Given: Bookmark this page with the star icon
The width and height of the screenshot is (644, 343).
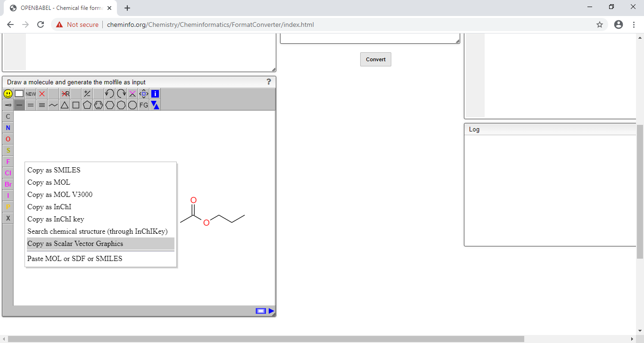Looking at the screenshot, I should [x=600, y=24].
